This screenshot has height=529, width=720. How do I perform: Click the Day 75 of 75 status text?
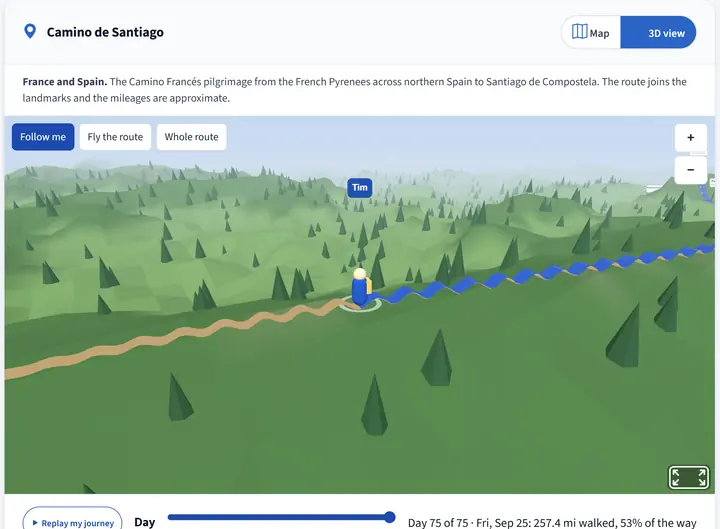[552, 523]
